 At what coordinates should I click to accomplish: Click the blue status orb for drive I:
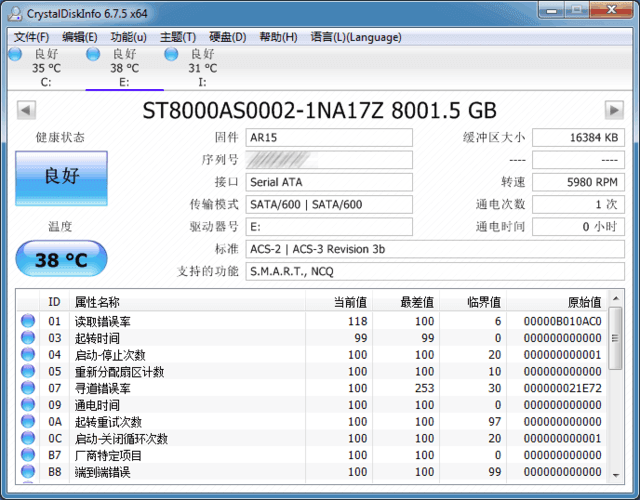(x=171, y=54)
